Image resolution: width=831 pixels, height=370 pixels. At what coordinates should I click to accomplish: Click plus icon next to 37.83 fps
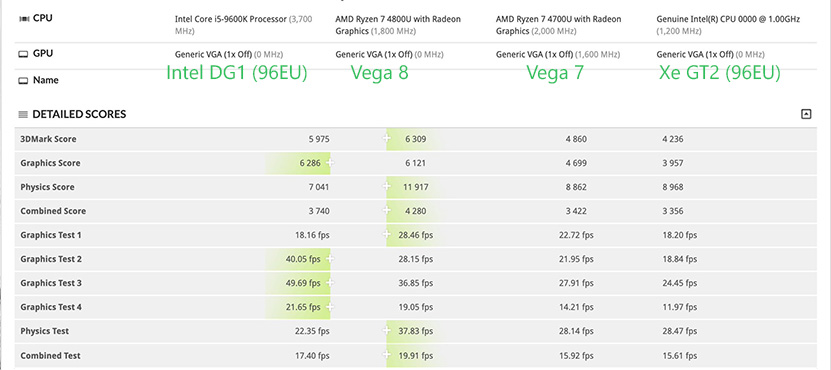pyautogui.click(x=387, y=331)
